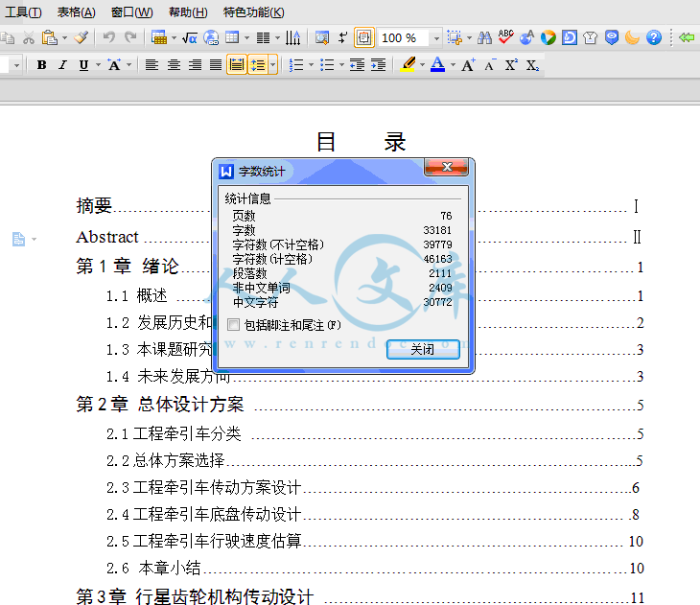Image resolution: width=700 pixels, height=605 pixels.
Task: Apply Subscript X₂
Action: click(x=532, y=65)
